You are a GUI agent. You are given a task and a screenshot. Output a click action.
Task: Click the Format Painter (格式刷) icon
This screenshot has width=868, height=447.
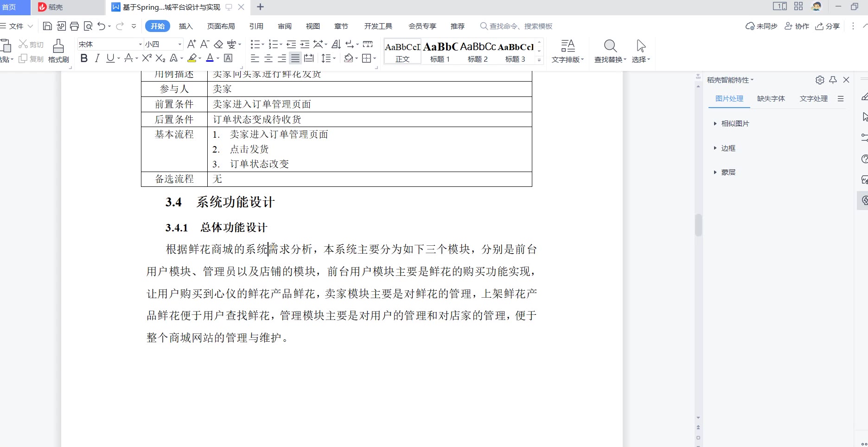(58, 51)
